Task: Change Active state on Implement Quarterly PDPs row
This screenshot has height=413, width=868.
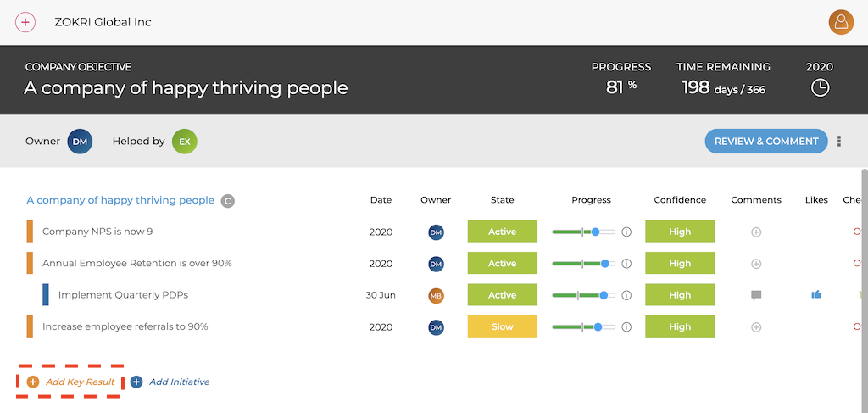Action: (503, 295)
